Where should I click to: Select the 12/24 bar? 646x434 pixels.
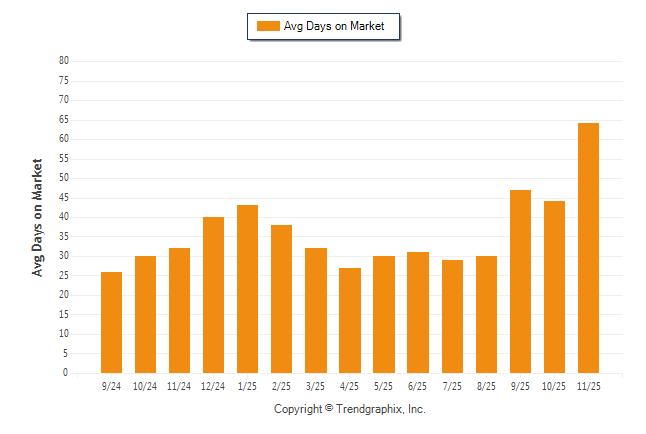point(214,295)
